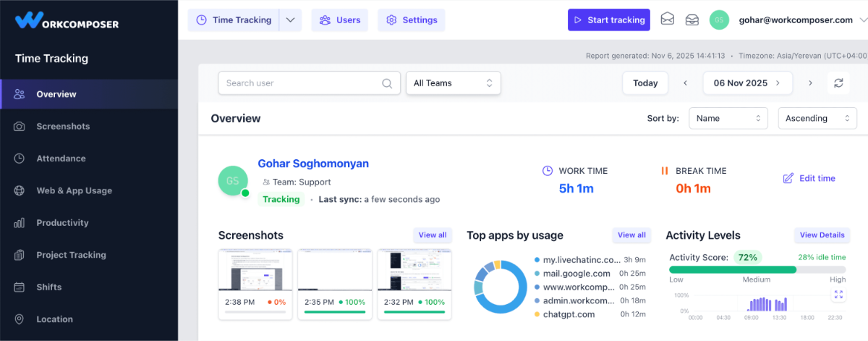Open Overview in the sidebar
Screen dimensions: 868x341
click(x=89, y=94)
